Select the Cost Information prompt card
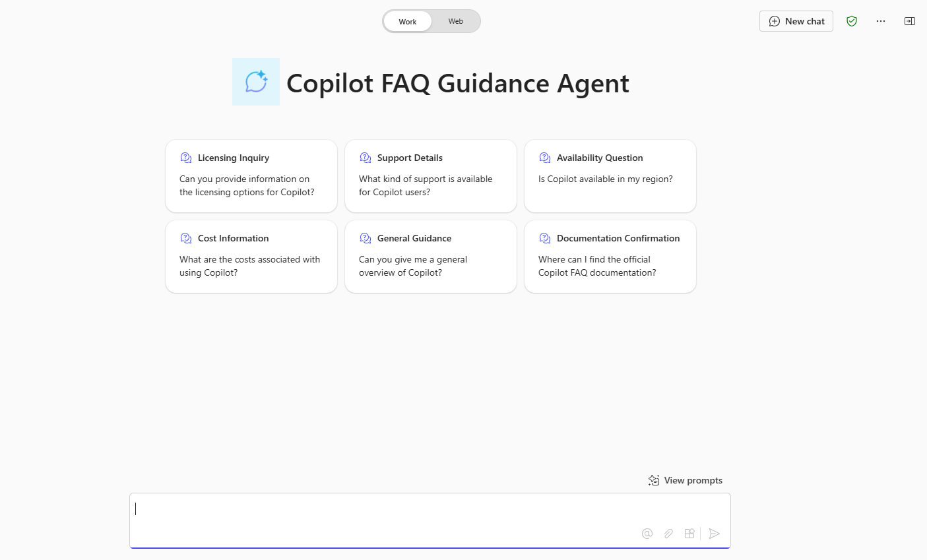The image size is (927, 560). [x=251, y=257]
